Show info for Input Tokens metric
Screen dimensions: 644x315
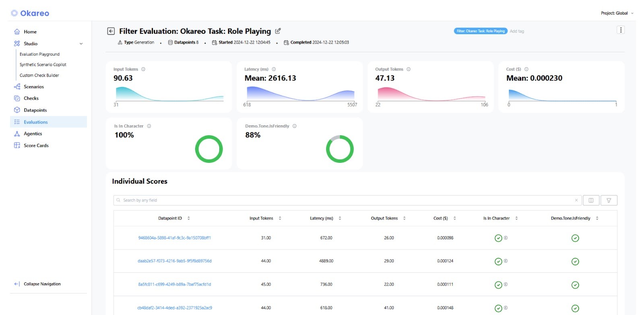143,69
